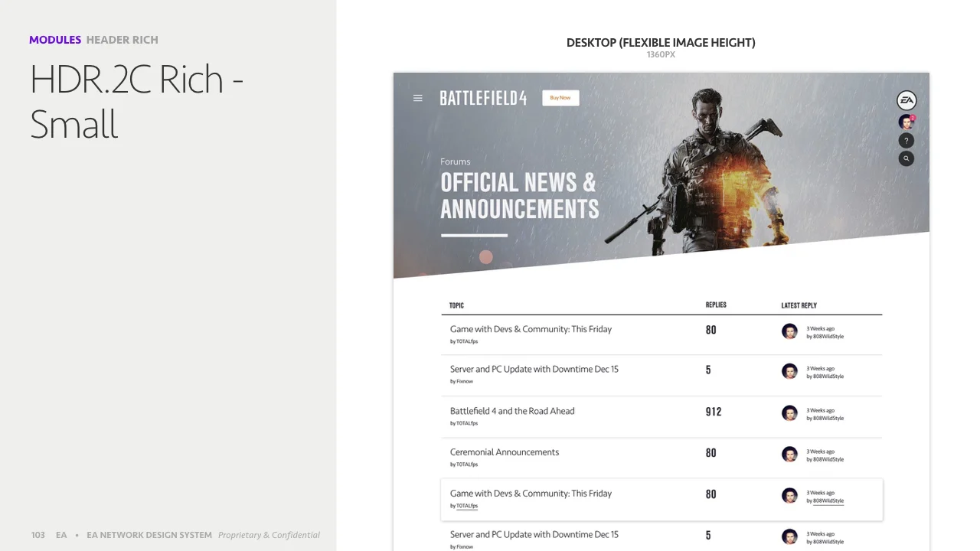Click the Battlefield 4 logo
Image resolution: width=980 pixels, height=551 pixels.
coord(483,98)
